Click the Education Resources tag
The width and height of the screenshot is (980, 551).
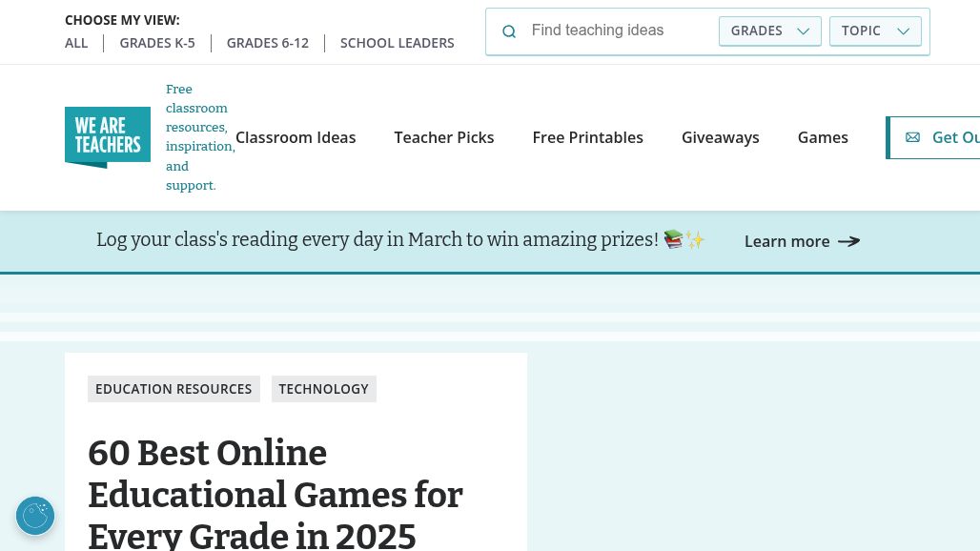click(174, 389)
